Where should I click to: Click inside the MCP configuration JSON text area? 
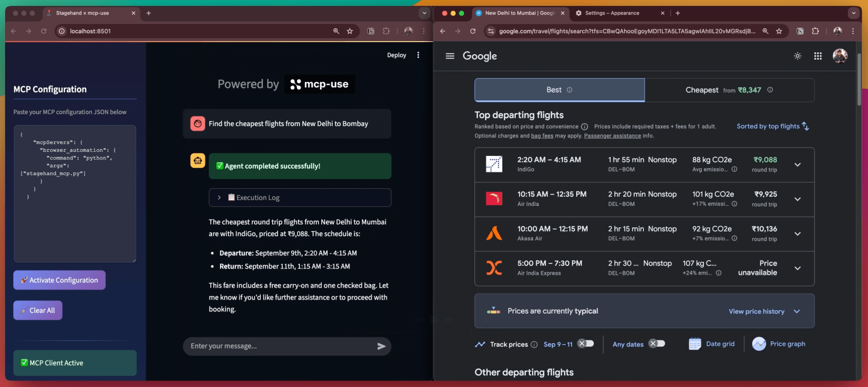(x=75, y=194)
